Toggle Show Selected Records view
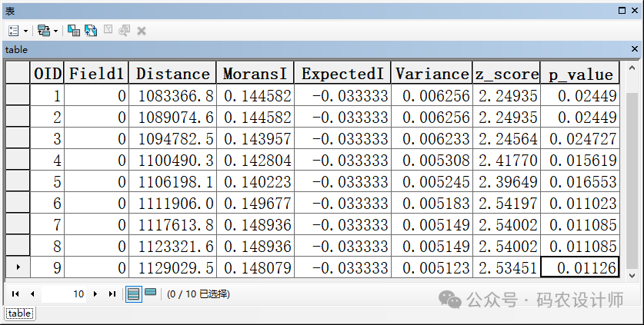644x325 pixels. pyautogui.click(x=150, y=293)
